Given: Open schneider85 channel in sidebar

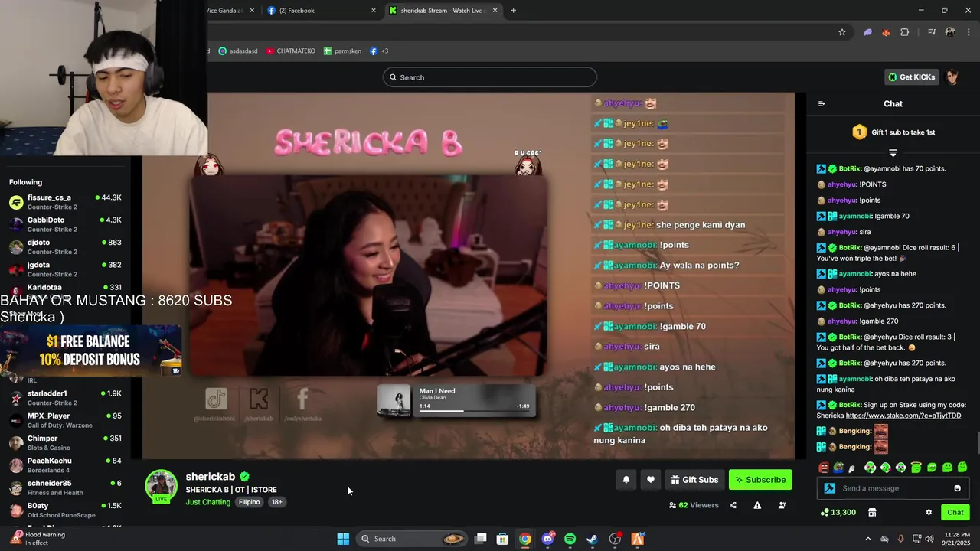Looking at the screenshot, I should (x=66, y=487).
